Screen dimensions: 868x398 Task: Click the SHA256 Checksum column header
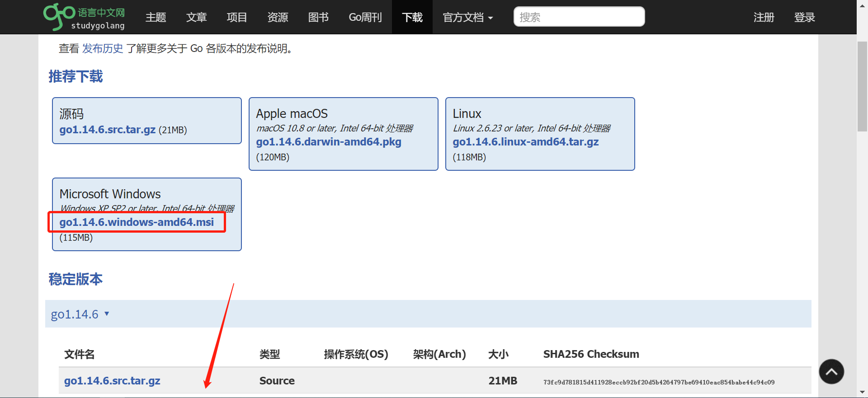(591, 354)
